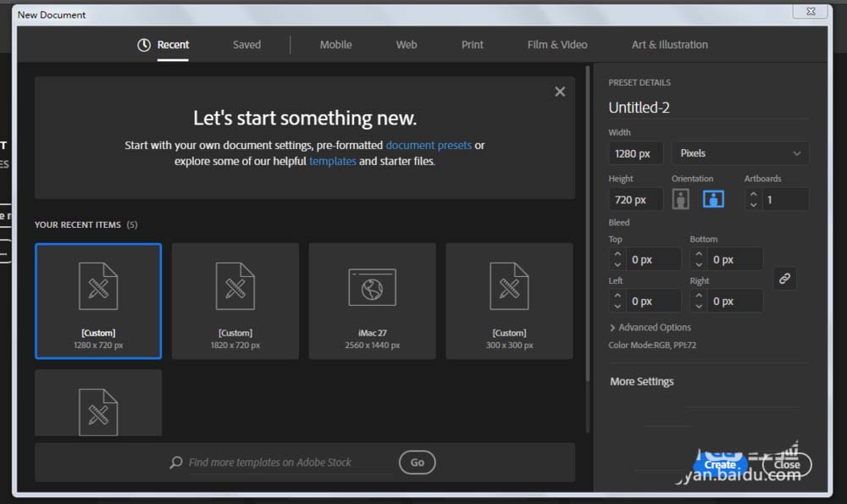Screen dimensions: 847x504
Task: Click the Top bleed field
Action: tap(652, 260)
